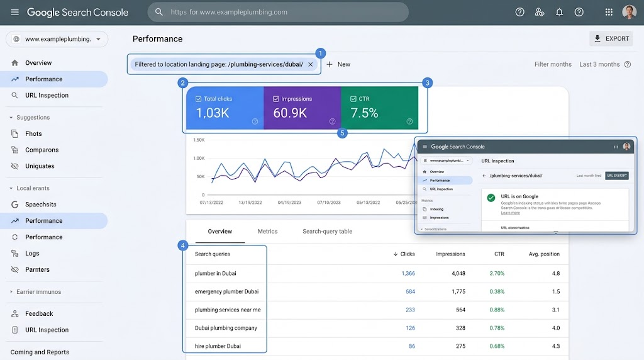Open the first help question-mark icon in the header
Image resolution: width=644 pixels, height=360 pixels.
pos(519,12)
